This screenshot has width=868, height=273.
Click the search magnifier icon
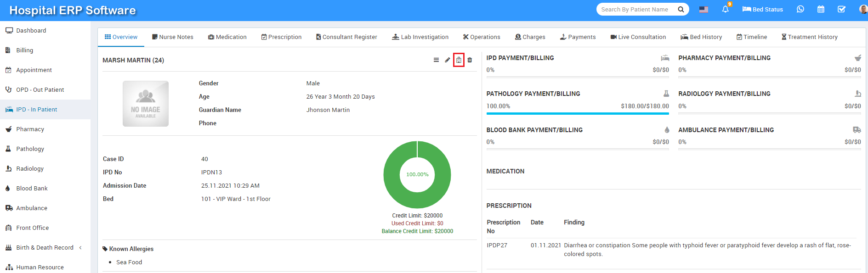(x=681, y=9)
